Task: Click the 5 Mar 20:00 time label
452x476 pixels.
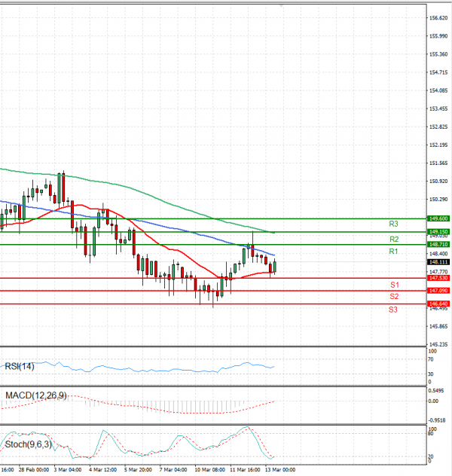Action: tap(138, 470)
